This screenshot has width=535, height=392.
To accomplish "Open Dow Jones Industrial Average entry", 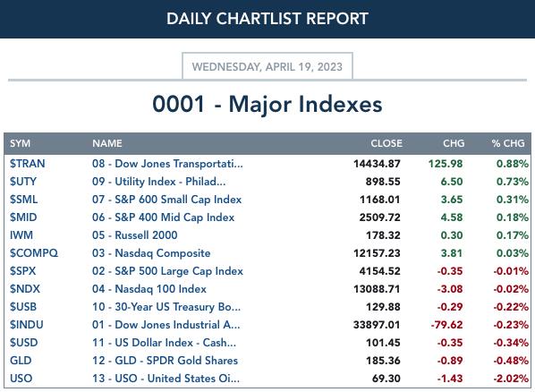I will click(166, 325).
